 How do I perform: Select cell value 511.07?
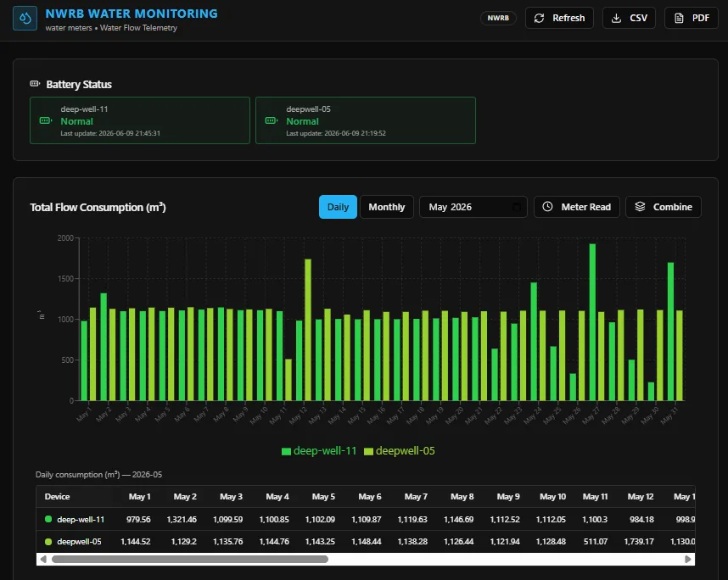pos(596,542)
